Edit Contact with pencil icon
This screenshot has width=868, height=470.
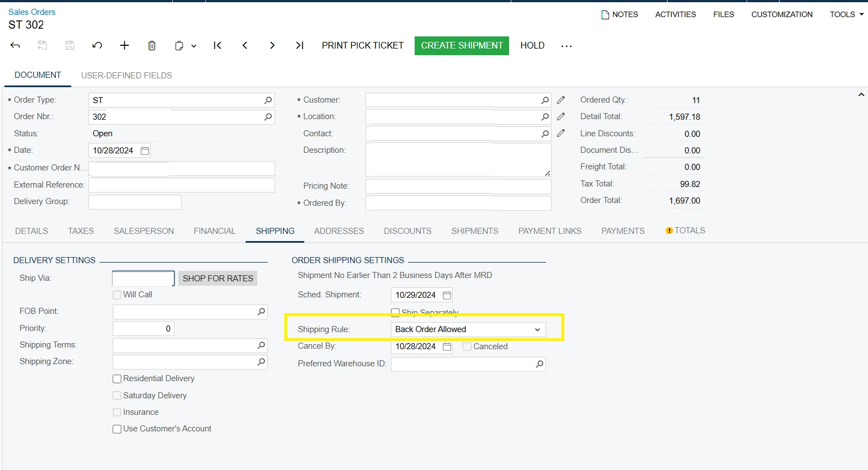point(561,133)
